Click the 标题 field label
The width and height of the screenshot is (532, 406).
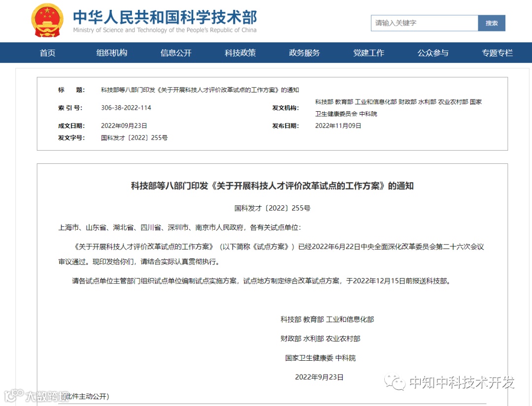(71, 90)
